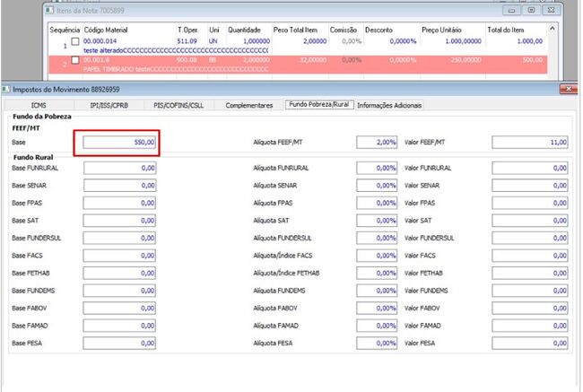Click the Alíquota FEEF/MT field
The width and height of the screenshot is (583, 392).
(377, 142)
